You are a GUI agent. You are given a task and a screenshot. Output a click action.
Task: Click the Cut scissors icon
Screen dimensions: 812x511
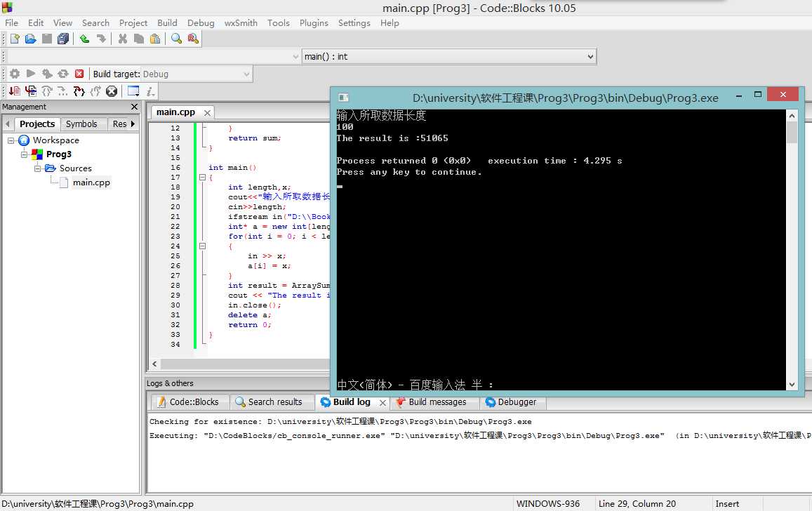(122, 39)
